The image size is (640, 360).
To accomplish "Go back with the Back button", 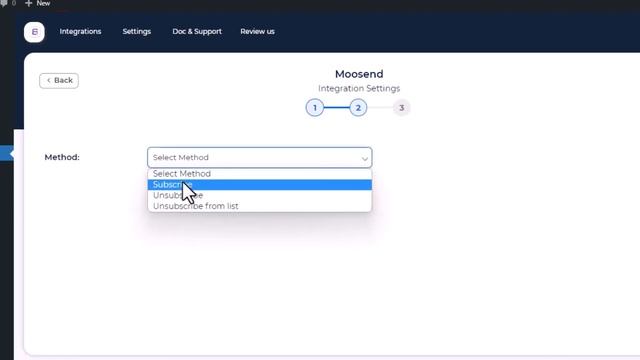I will pyautogui.click(x=59, y=80).
